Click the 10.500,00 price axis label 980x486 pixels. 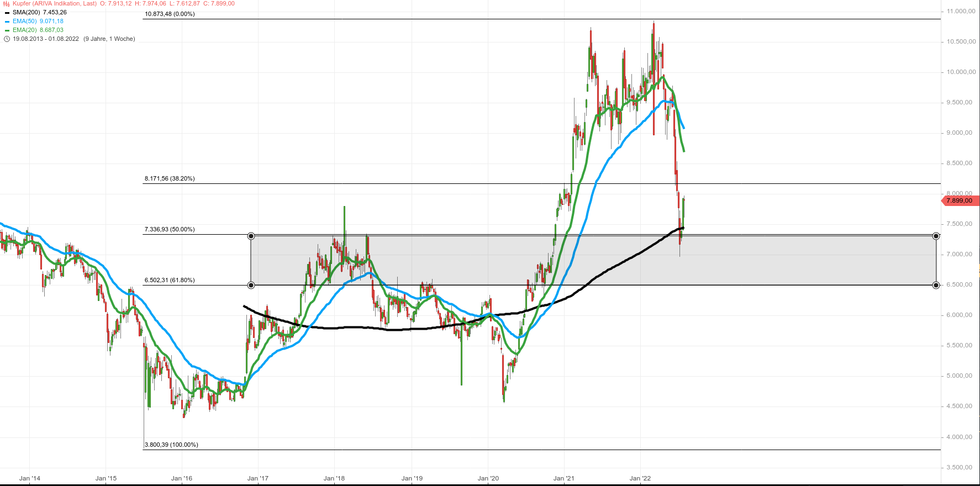(960, 41)
